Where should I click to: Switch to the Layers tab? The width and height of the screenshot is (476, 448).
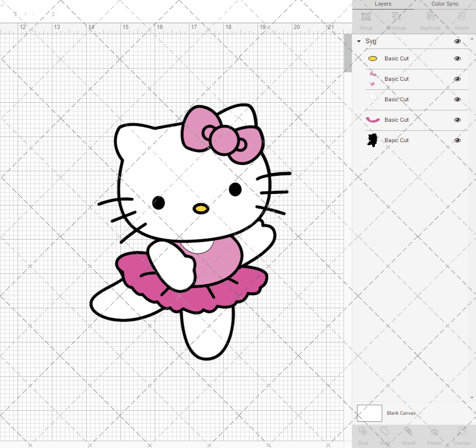tap(383, 4)
